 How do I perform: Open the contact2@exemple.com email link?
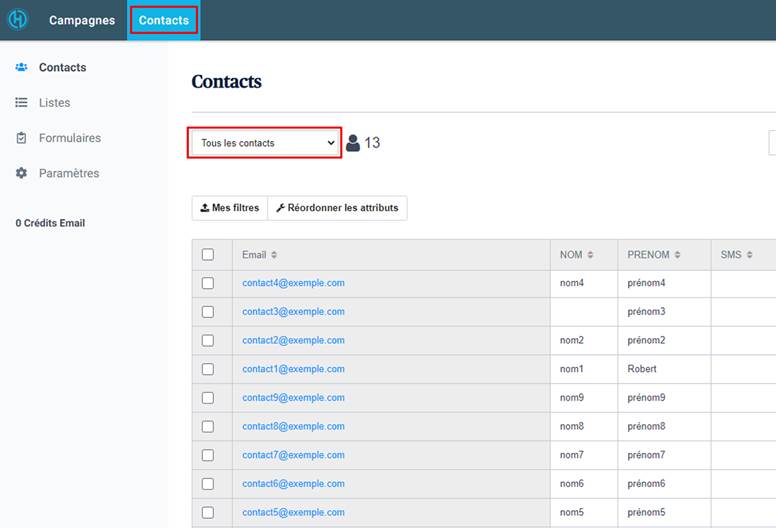point(293,340)
